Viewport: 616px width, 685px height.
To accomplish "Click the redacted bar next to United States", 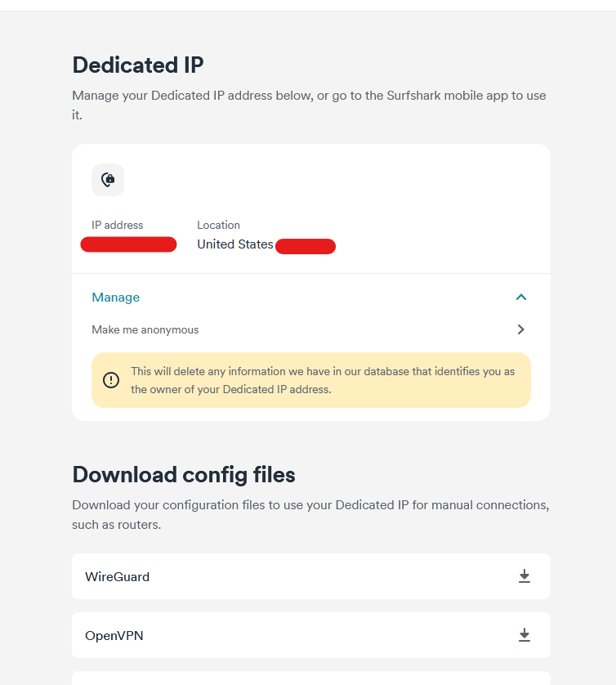I will tap(306, 247).
